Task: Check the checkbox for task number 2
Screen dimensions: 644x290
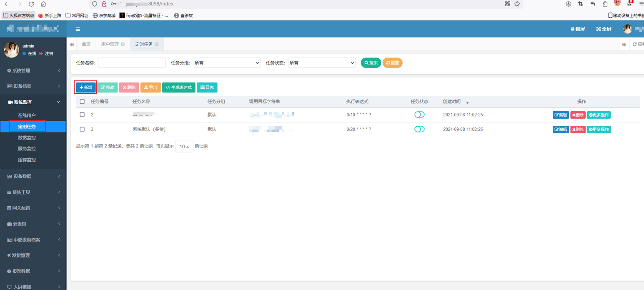Action: [82, 115]
